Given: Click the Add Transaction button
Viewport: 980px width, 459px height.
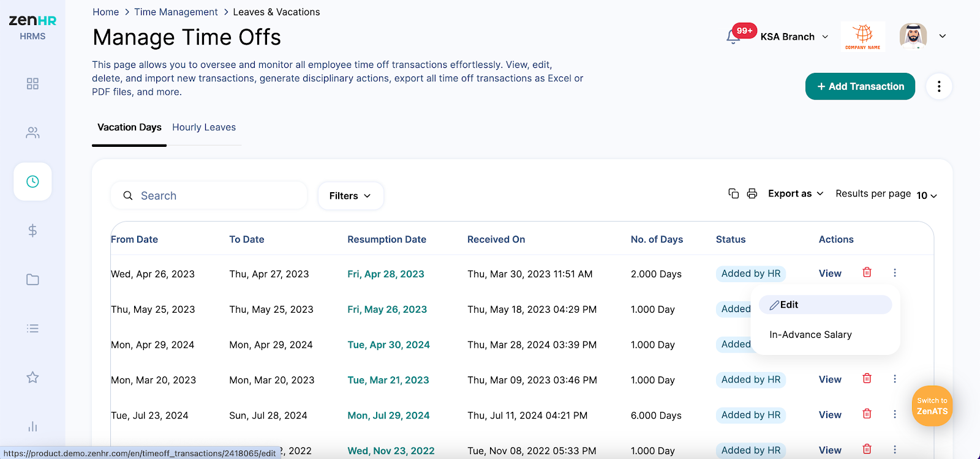Looking at the screenshot, I should [x=860, y=86].
